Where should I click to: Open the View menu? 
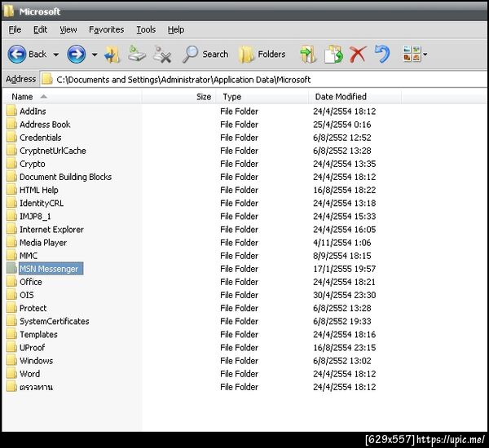(68, 29)
